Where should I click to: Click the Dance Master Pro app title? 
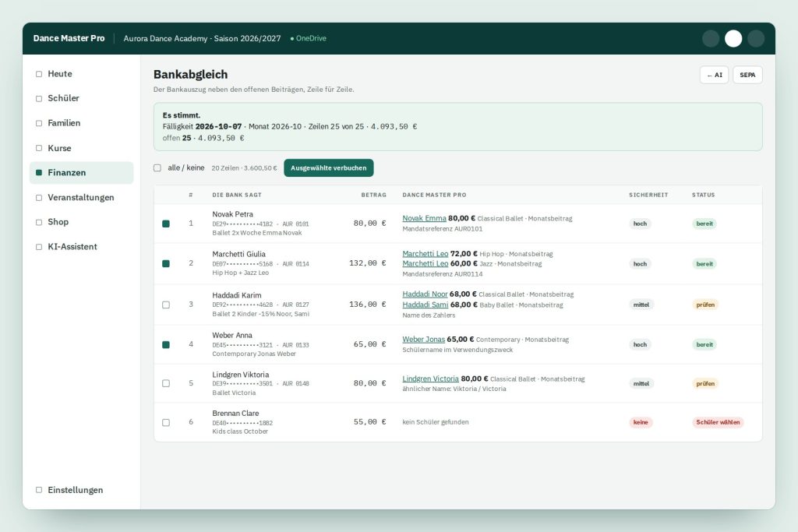69,38
